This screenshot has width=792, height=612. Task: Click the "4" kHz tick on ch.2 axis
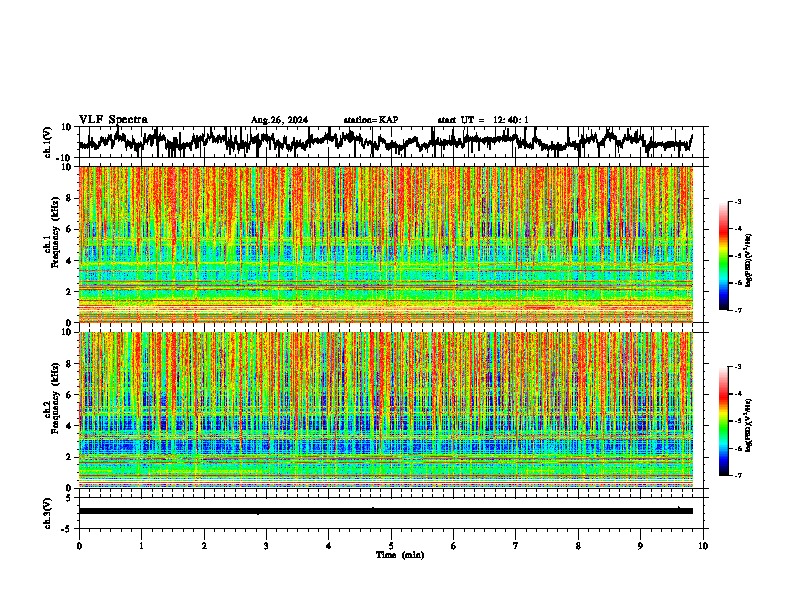click(x=69, y=426)
